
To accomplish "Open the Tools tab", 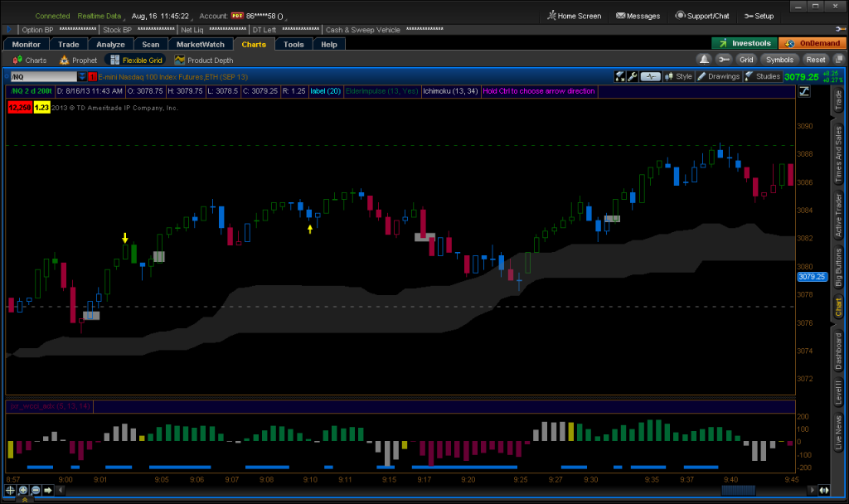I will 294,45.
